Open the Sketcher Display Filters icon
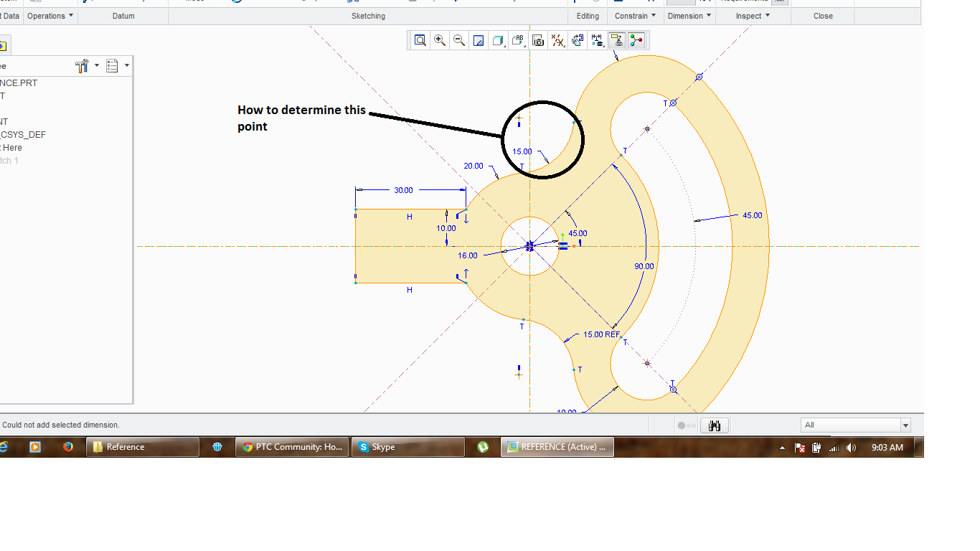The image size is (980, 551). [597, 40]
